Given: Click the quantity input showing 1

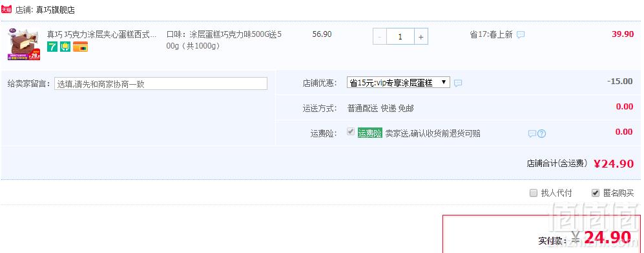Looking at the screenshot, I should pyautogui.click(x=400, y=37).
